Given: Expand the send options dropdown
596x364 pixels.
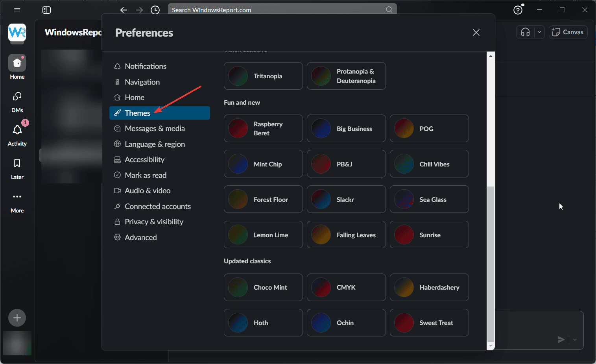Looking at the screenshot, I should (575, 340).
